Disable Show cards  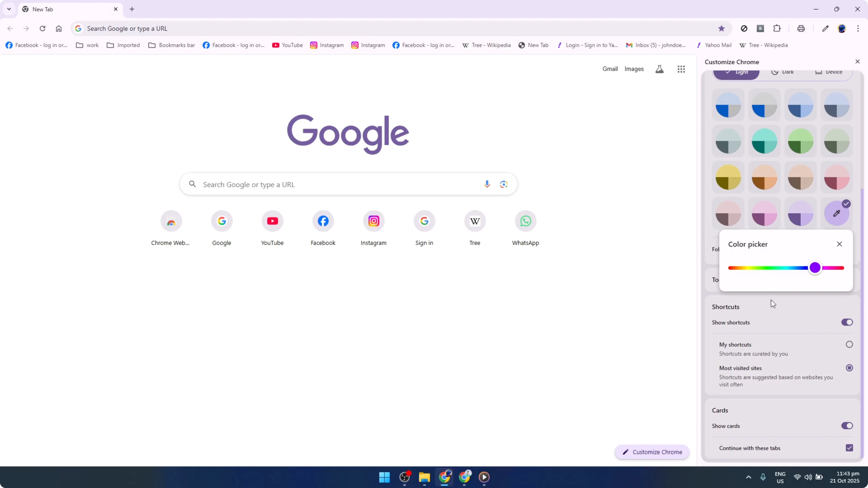(847, 426)
